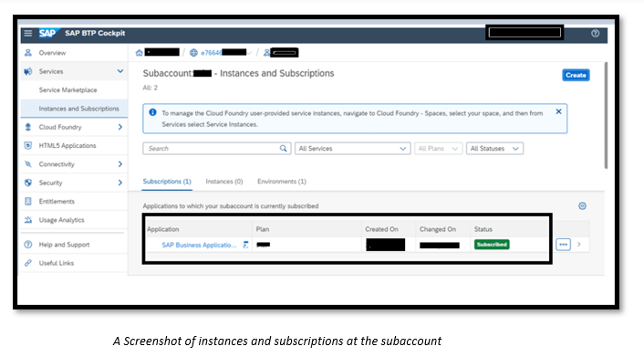Click the green Subscribed status badge
This screenshot has width=644, height=357.
492,245
